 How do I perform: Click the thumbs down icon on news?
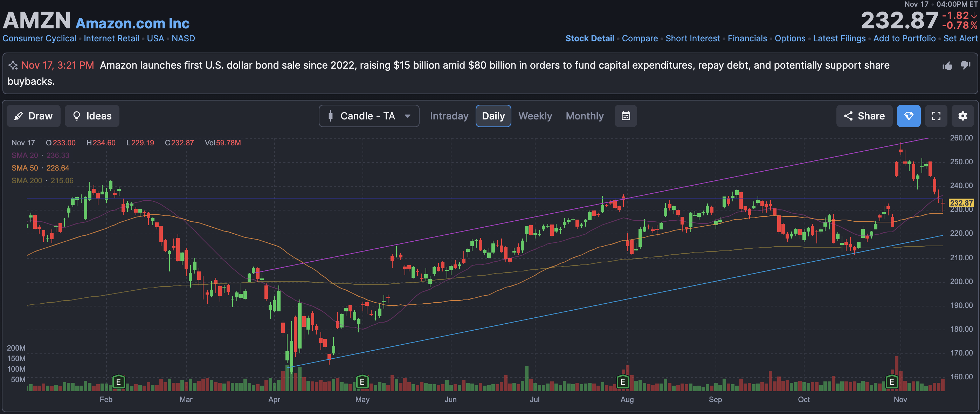(966, 65)
